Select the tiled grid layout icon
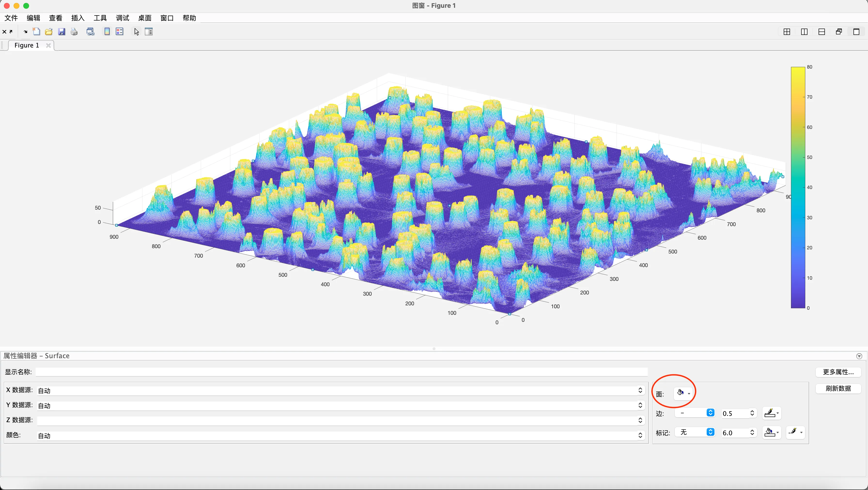This screenshot has height=490, width=868. (787, 32)
